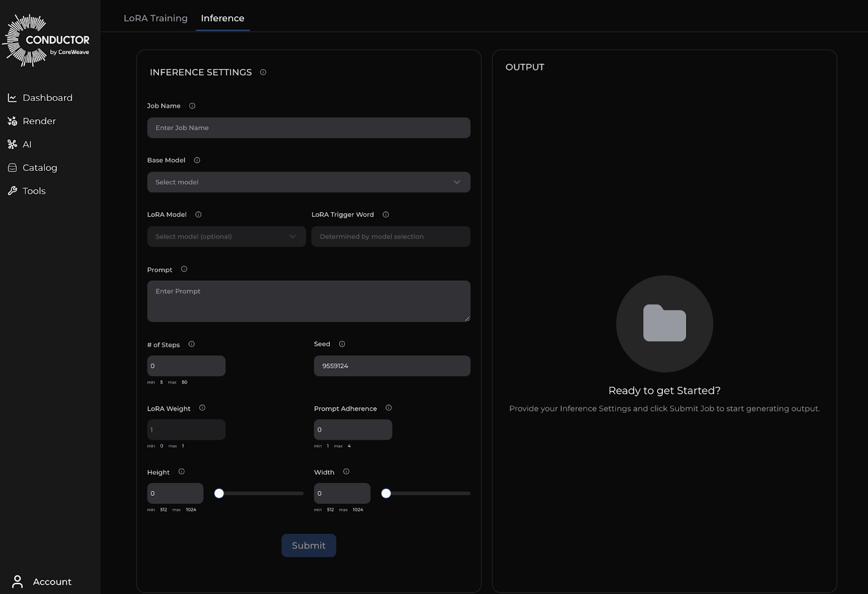This screenshot has width=868, height=594.
Task: Focus the Enter Prompt text area
Action: point(308,301)
